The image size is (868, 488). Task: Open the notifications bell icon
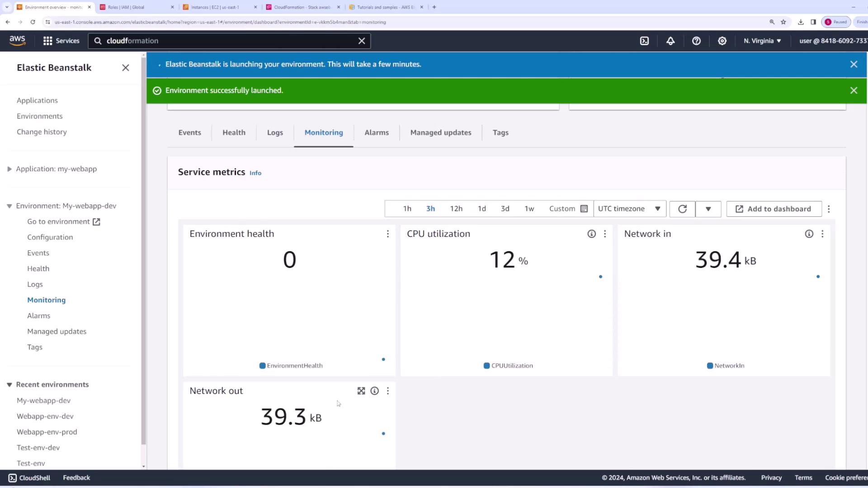point(670,41)
